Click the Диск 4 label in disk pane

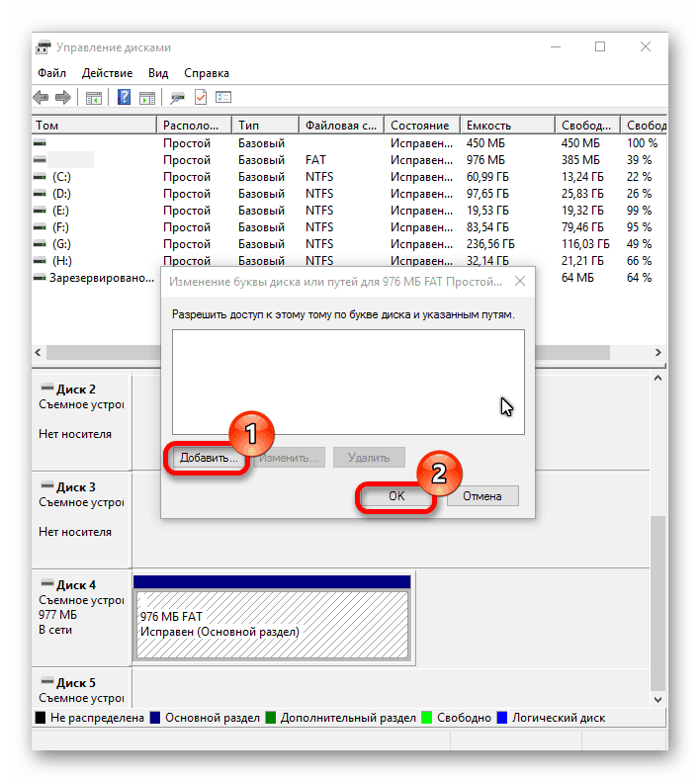tap(76, 584)
